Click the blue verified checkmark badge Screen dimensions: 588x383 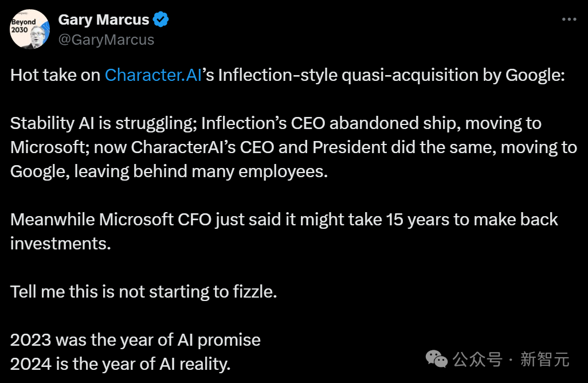tap(161, 19)
